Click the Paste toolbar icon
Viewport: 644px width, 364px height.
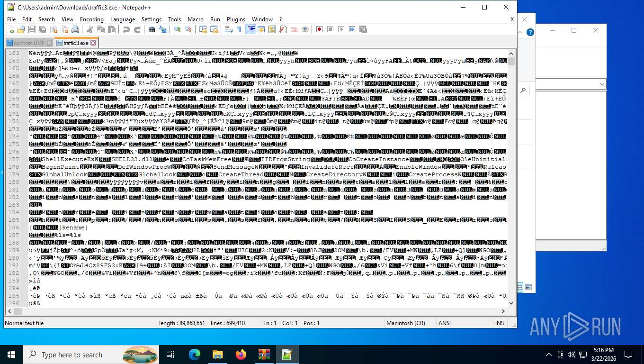112,29
